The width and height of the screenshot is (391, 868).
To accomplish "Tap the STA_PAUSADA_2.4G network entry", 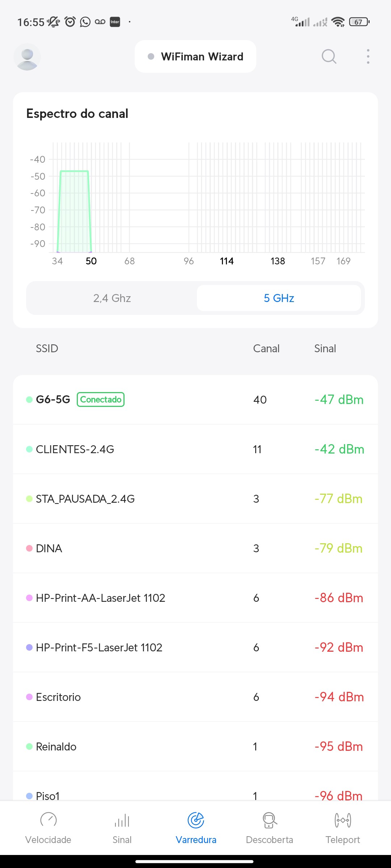I will pyautogui.click(x=195, y=499).
